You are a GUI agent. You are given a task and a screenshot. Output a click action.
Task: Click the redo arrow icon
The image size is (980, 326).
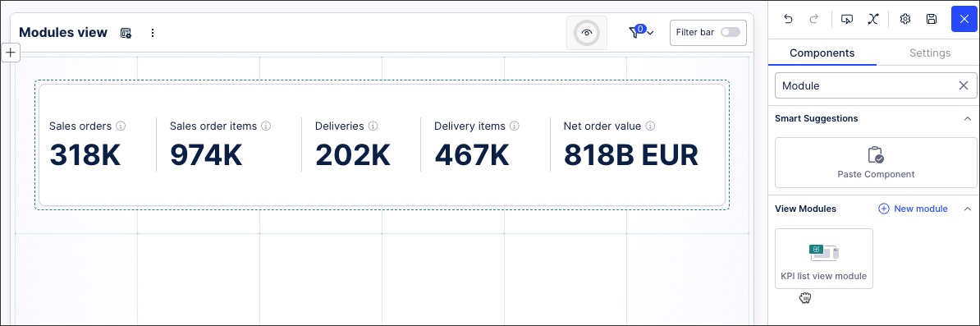click(813, 19)
